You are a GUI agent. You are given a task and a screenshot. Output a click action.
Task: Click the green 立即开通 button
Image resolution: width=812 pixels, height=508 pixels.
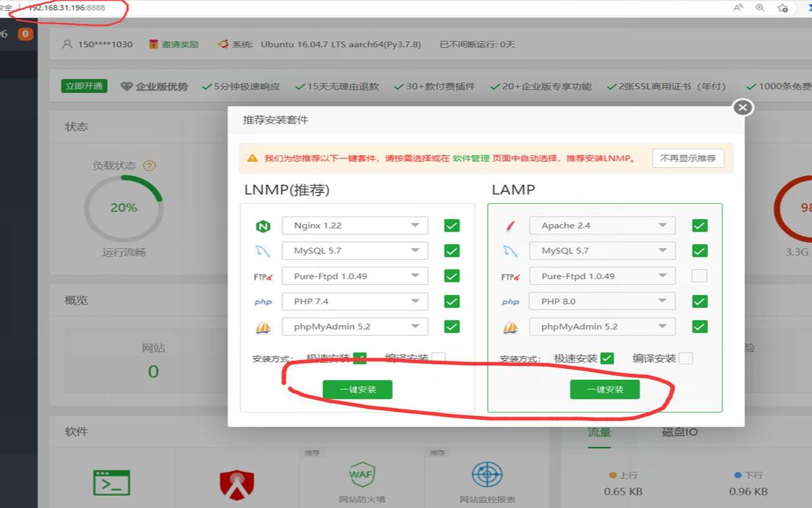pyautogui.click(x=84, y=86)
